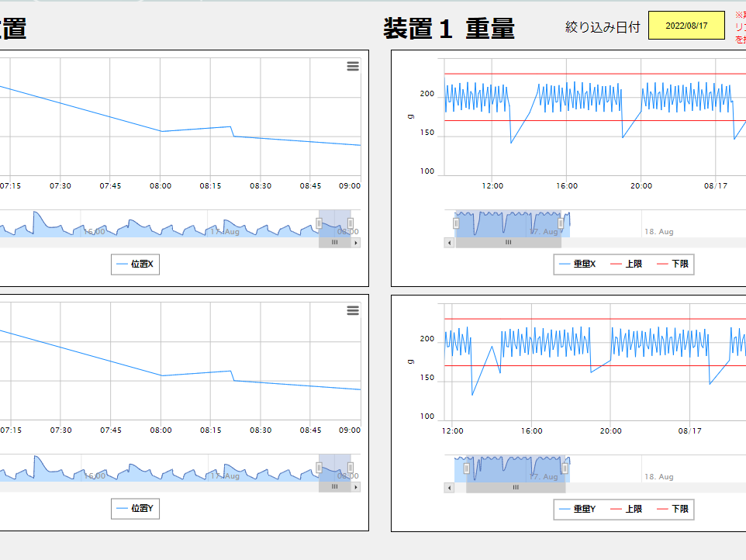
Task: Click the 重量Y navigator scrollbar thumb
Action: 516,488
